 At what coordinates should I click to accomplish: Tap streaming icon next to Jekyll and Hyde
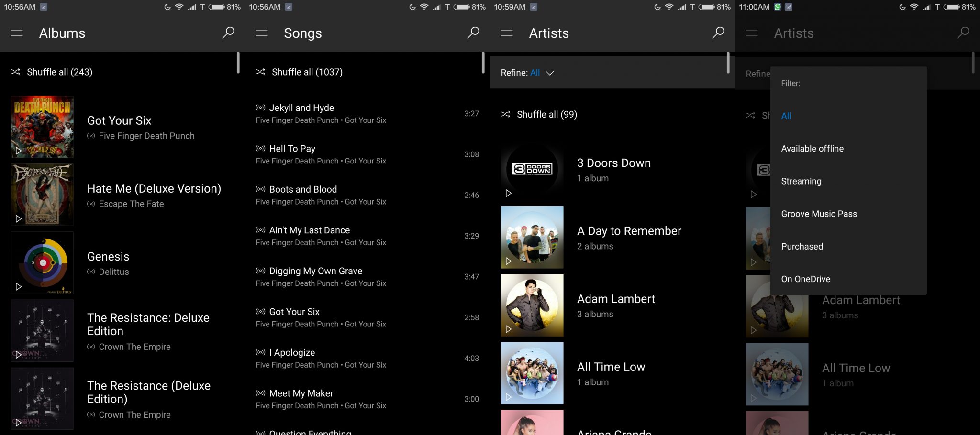(x=260, y=108)
